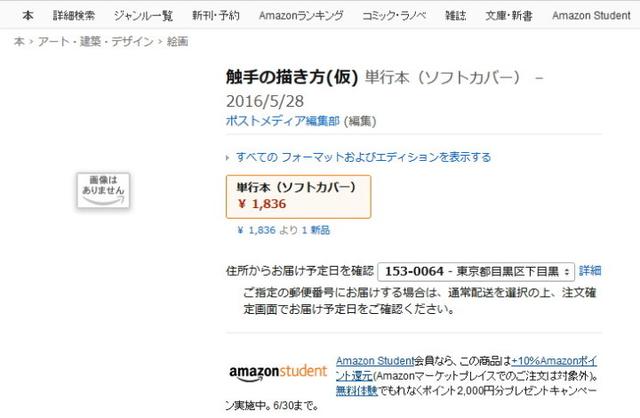Click the 詳細 link beside postal code
Image resolution: width=640 pixels, height=418 pixels.
590,271
